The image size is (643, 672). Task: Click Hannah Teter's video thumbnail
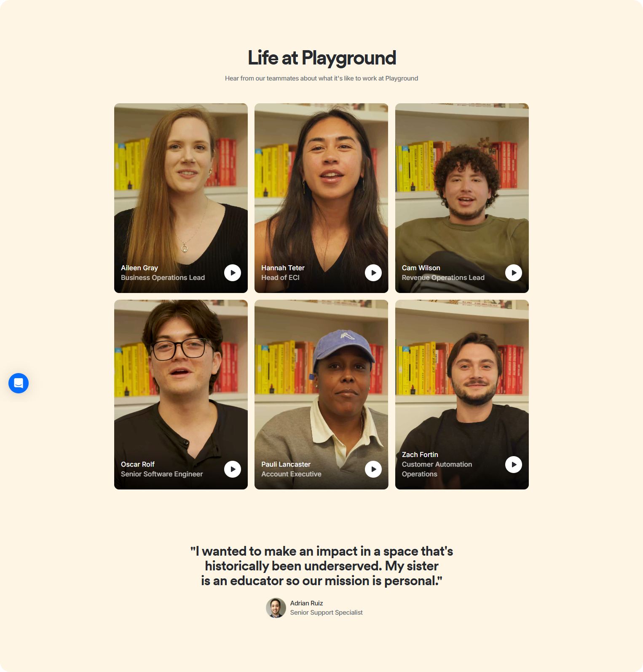coord(321,198)
